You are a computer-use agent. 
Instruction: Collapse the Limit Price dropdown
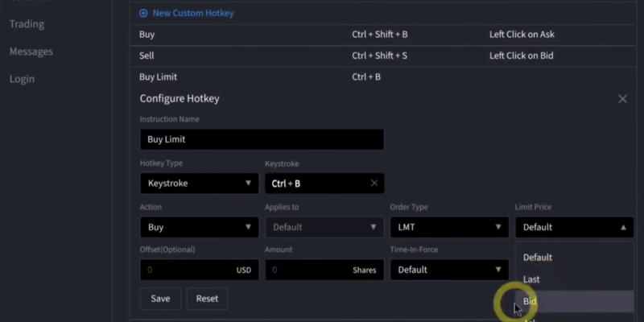(574, 227)
